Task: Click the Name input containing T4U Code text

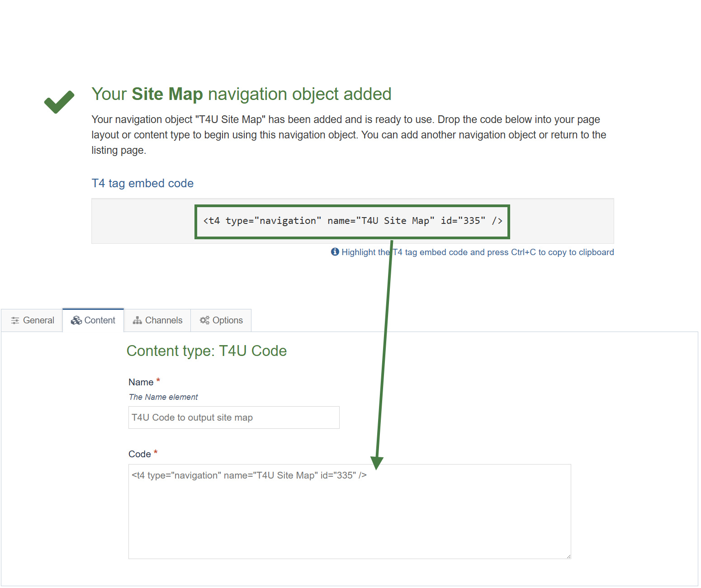Action: pos(233,417)
